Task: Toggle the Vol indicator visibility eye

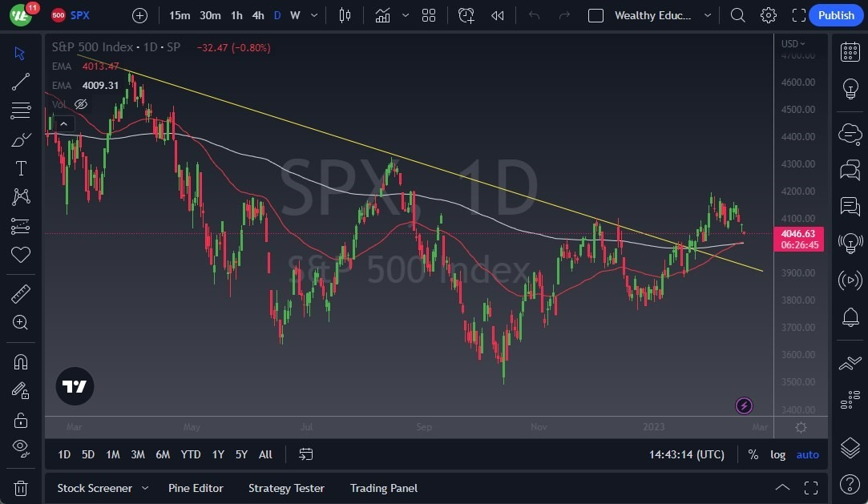Action: tap(80, 104)
